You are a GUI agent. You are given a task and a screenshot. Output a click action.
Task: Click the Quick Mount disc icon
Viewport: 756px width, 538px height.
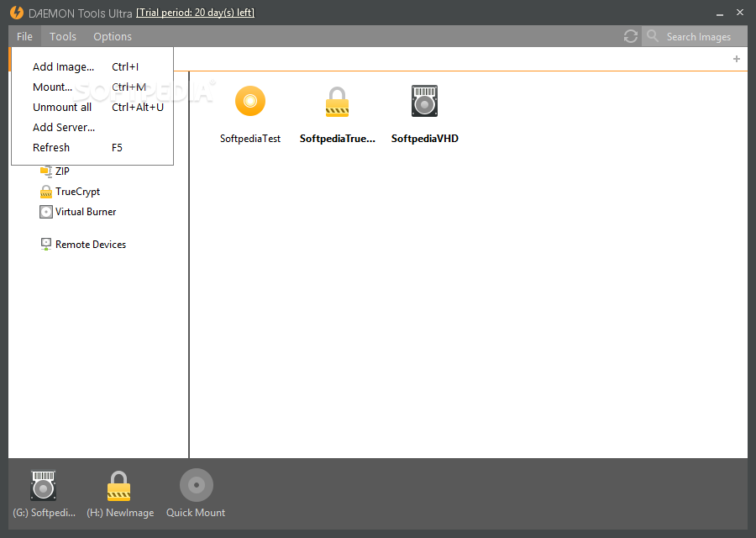pyautogui.click(x=197, y=485)
